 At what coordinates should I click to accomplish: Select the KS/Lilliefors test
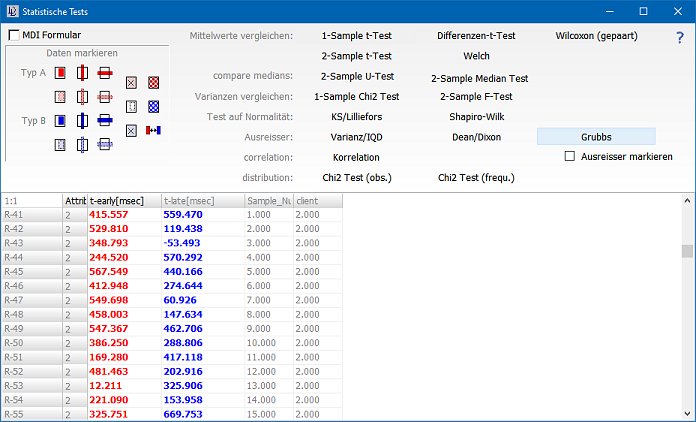tap(356, 117)
